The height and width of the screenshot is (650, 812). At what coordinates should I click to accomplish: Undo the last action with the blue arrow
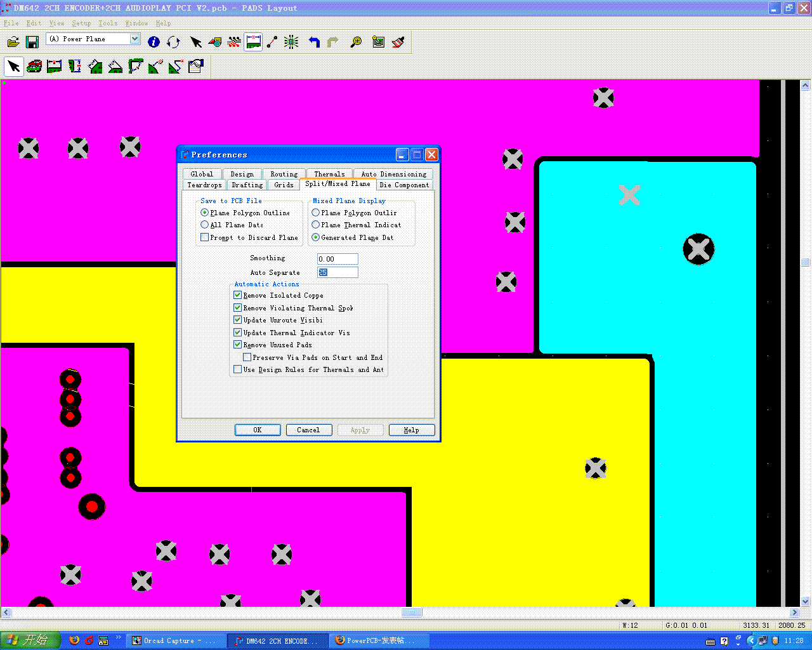click(x=314, y=42)
